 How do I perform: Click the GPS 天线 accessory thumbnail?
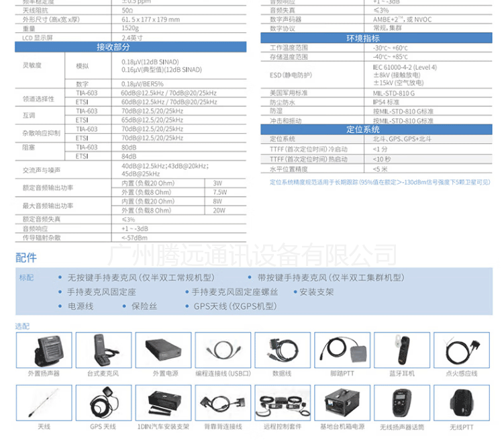pyautogui.click(x=103, y=402)
